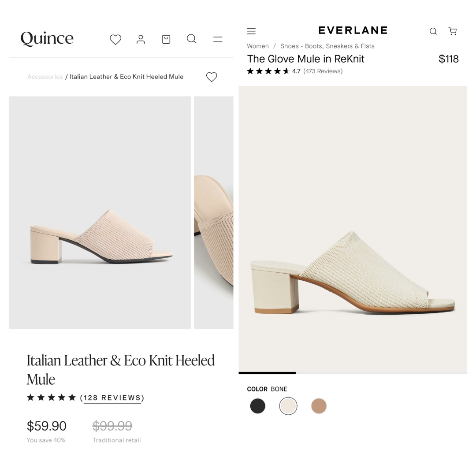Image resolution: width=476 pixels, height=476 pixels.
Task: Click the Quince logo
Action: point(47,39)
